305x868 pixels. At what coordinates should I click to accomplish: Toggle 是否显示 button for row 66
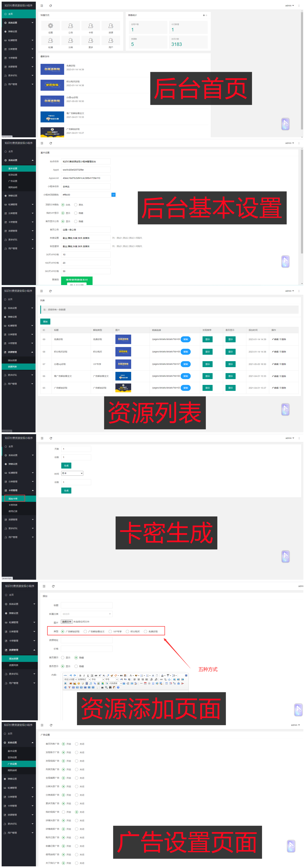pyautogui.click(x=230, y=376)
